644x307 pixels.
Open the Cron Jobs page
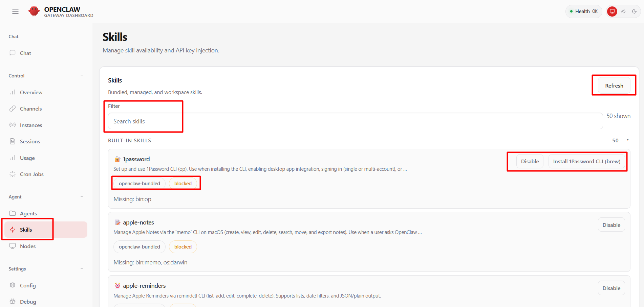pos(46,174)
